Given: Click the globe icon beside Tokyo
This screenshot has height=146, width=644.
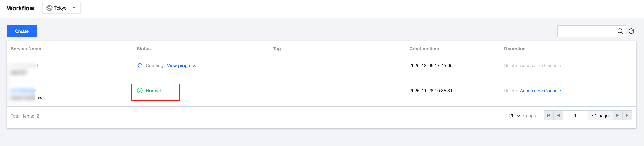Looking at the screenshot, I should (x=50, y=8).
